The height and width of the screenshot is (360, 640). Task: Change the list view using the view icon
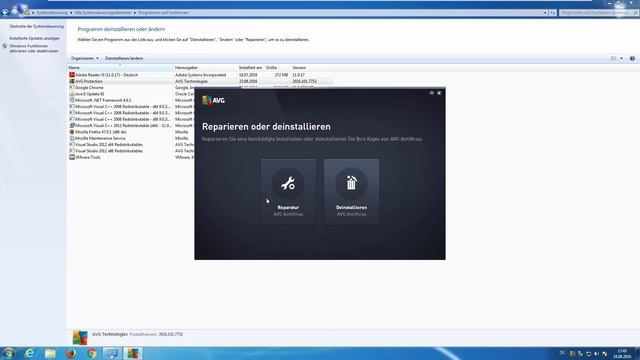(x=613, y=58)
